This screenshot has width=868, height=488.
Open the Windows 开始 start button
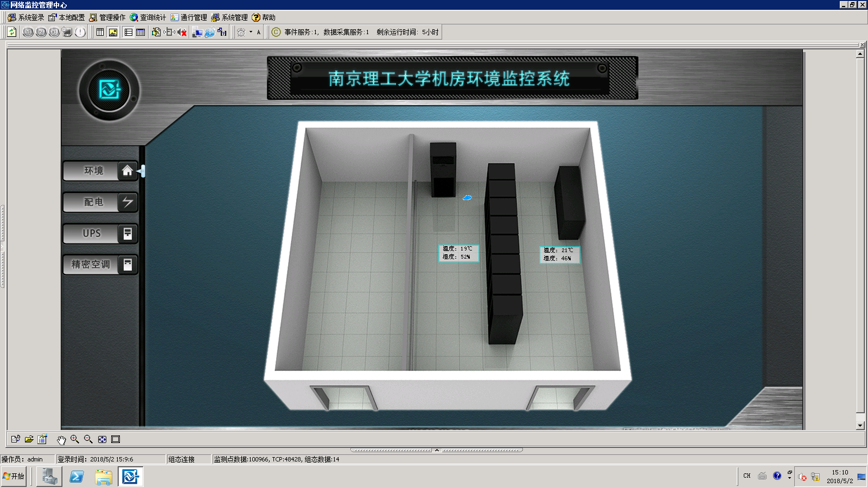click(x=14, y=476)
